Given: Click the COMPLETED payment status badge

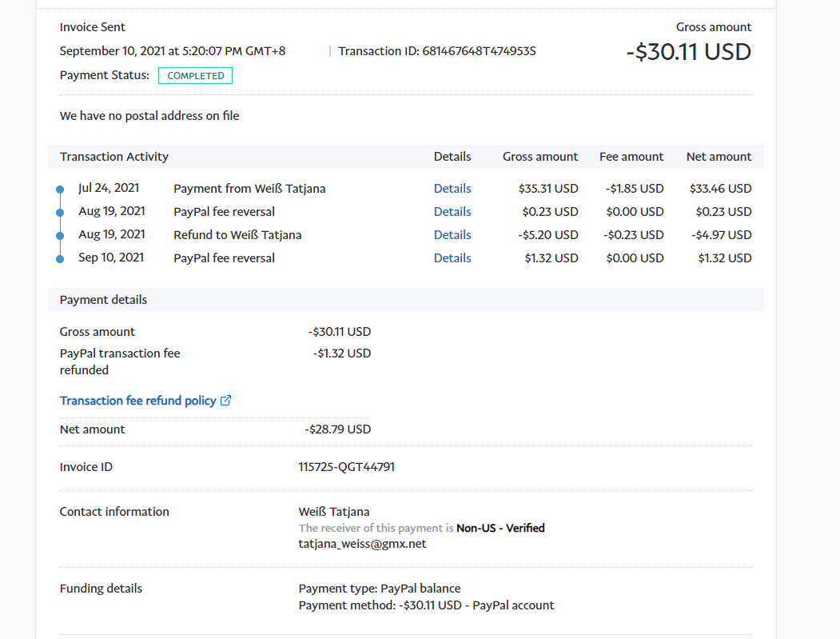Looking at the screenshot, I should click(195, 76).
